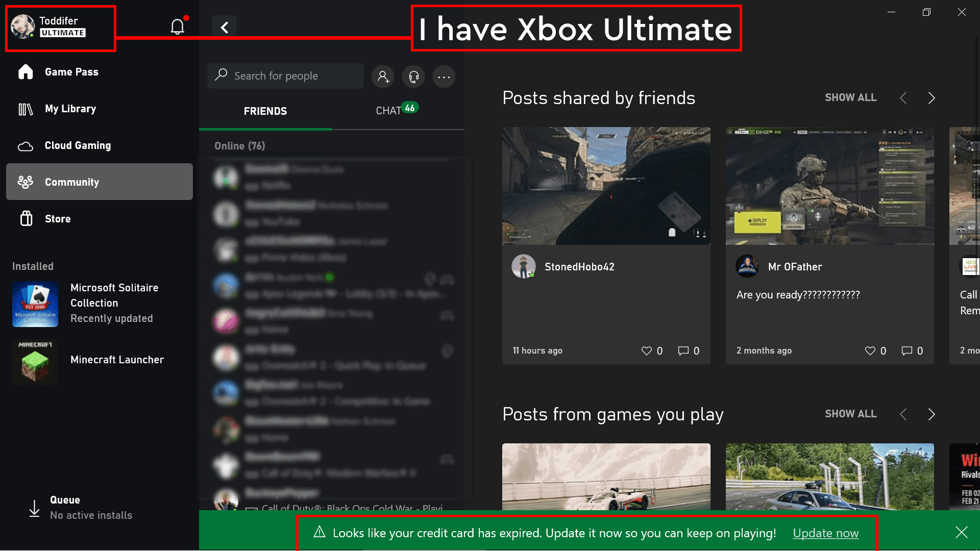Go back using the back arrow
Screen dimensions: 980x551
[x=225, y=27]
